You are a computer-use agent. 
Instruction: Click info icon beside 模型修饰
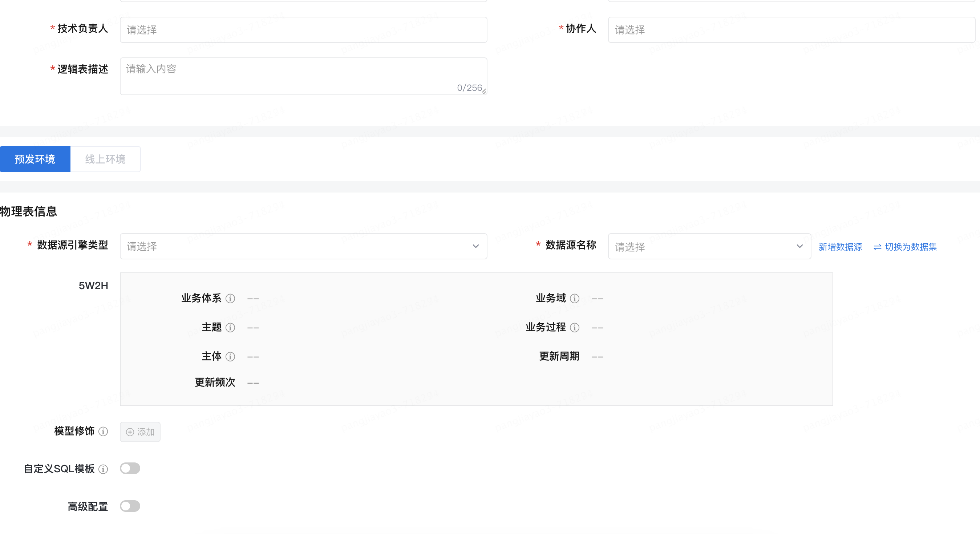coord(103,431)
